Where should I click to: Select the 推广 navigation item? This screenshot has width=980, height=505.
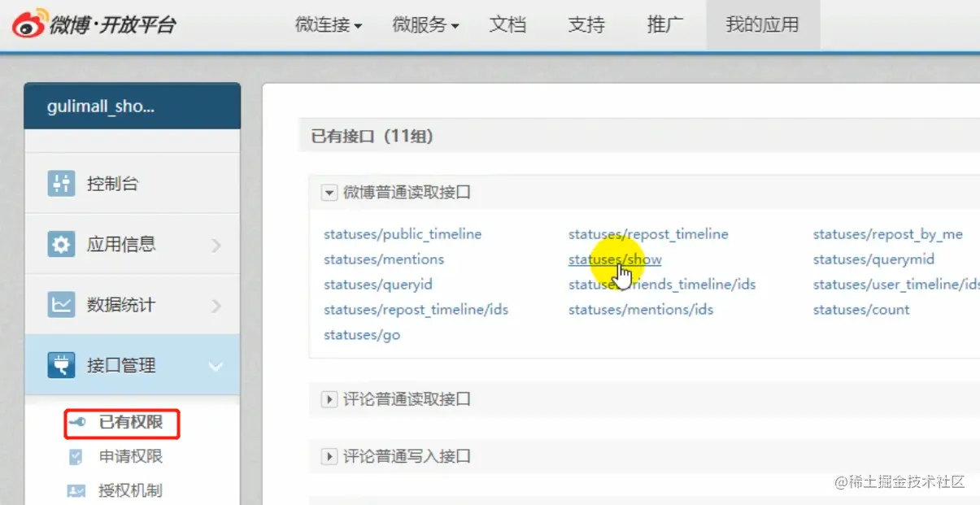coord(664,24)
